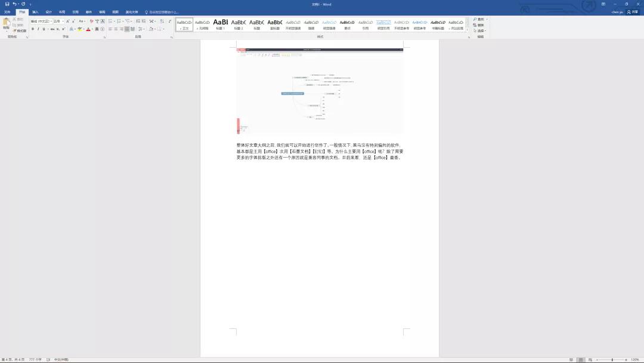Toggle Underline formatting
The width and height of the screenshot is (644, 363).
pos(44,29)
